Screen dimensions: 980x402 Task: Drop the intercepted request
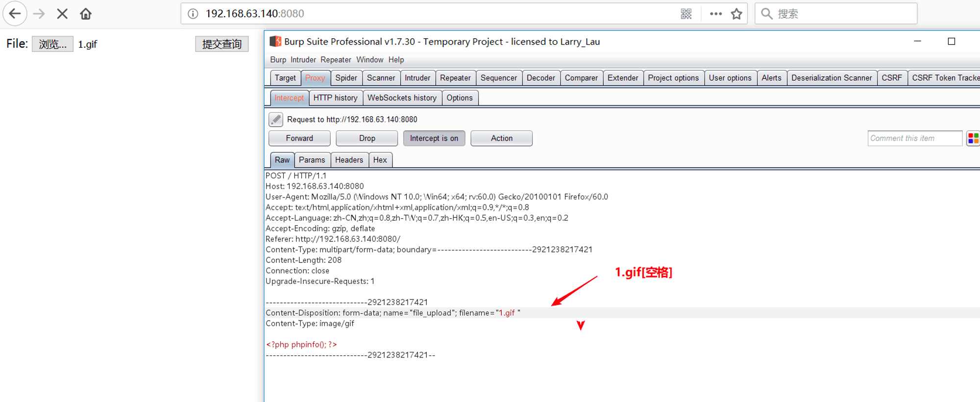tap(367, 138)
